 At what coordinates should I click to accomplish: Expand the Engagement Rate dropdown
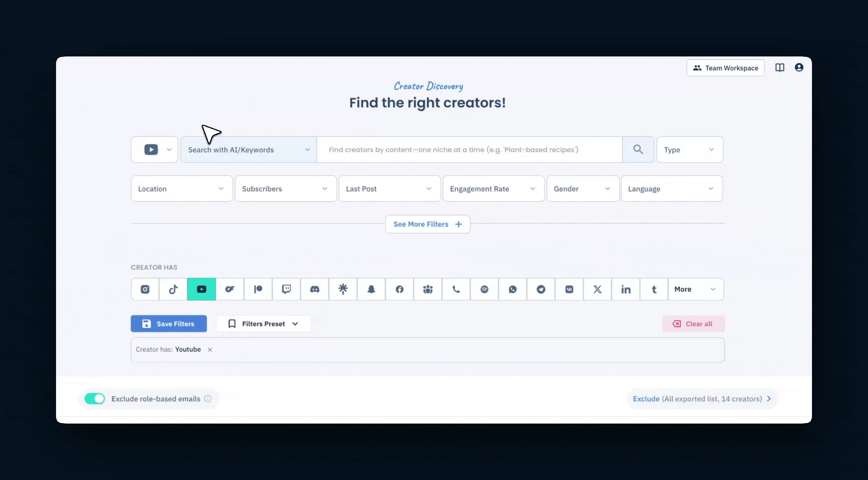click(493, 189)
